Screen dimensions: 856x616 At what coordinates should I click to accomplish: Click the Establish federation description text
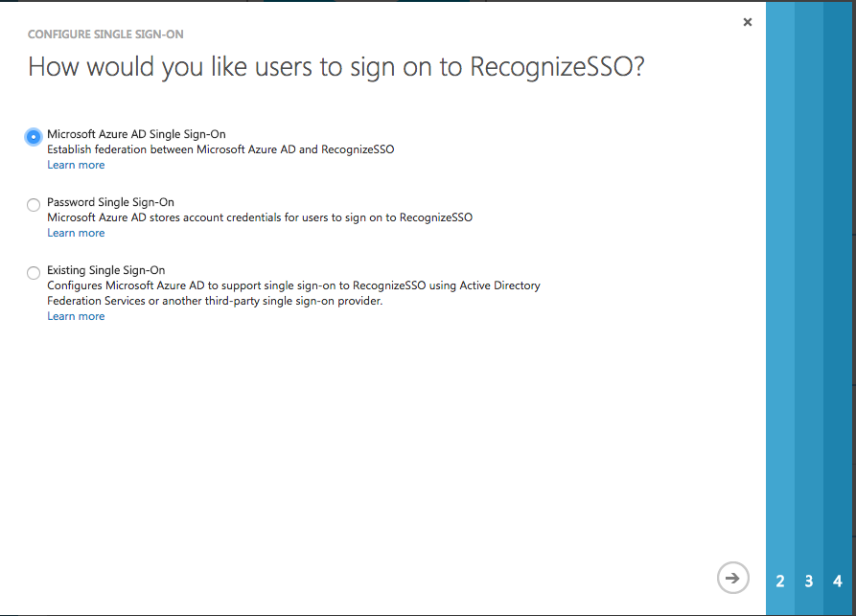[x=220, y=149]
